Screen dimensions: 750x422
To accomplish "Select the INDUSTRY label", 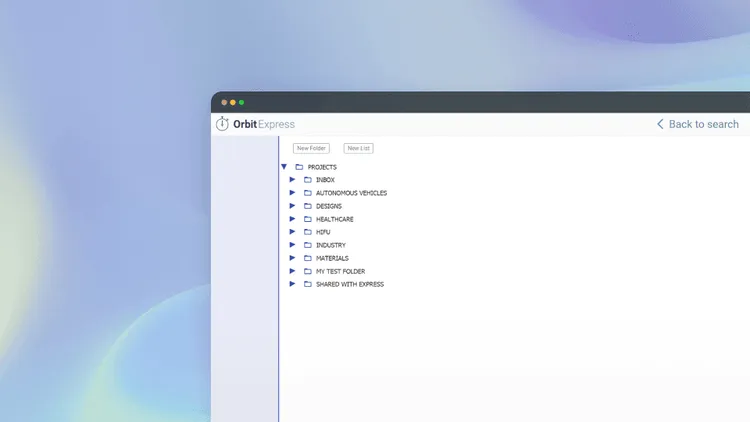I will pyautogui.click(x=331, y=245).
